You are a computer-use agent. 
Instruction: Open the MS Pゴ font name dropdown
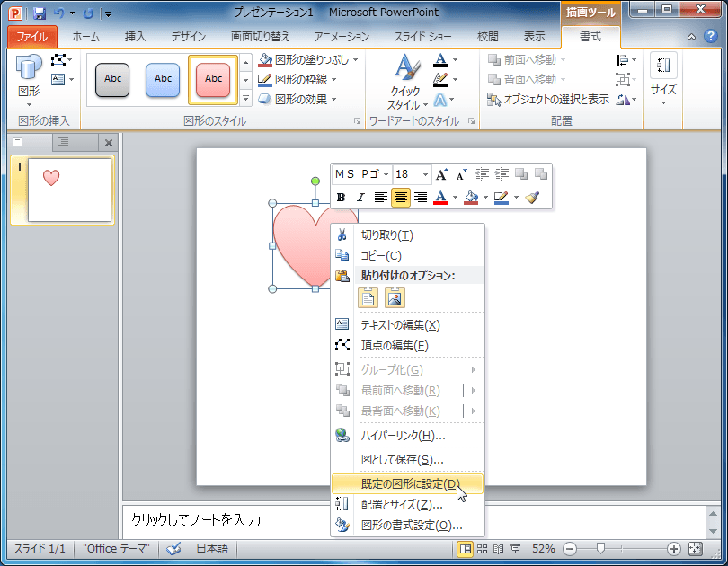(386, 174)
